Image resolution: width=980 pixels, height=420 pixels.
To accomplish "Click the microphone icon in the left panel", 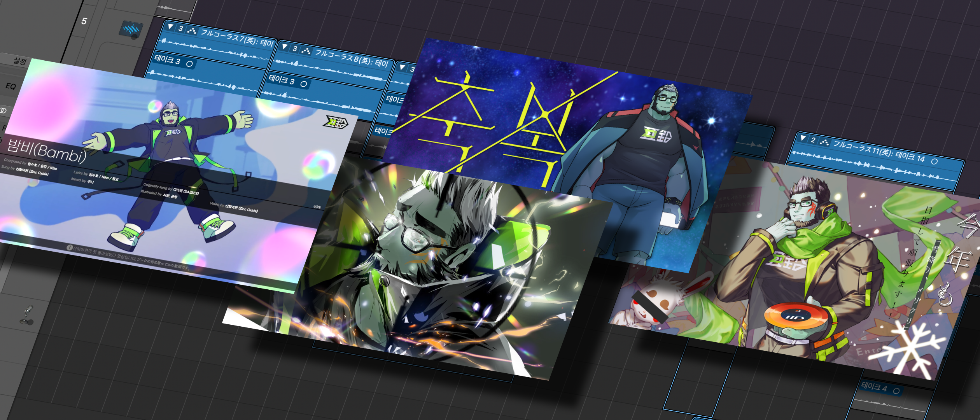I will click(x=27, y=315).
